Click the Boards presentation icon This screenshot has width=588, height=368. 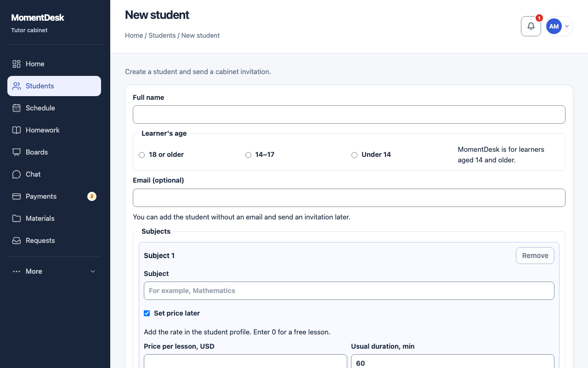(17, 152)
